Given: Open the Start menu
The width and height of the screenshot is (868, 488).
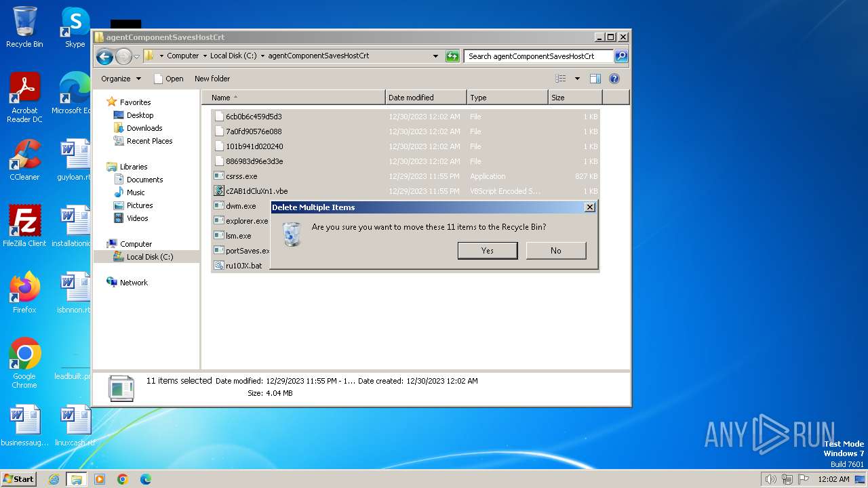Looking at the screenshot, I should (18, 479).
